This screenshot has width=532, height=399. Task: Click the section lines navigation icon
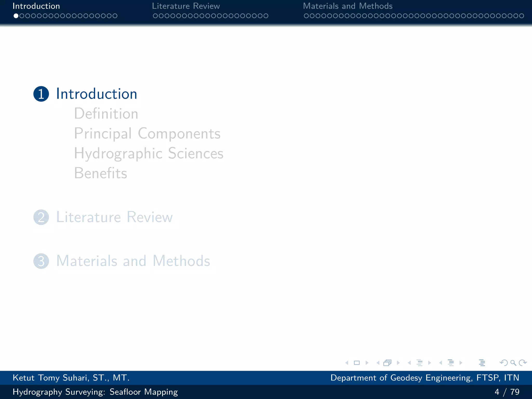[x=451, y=363]
